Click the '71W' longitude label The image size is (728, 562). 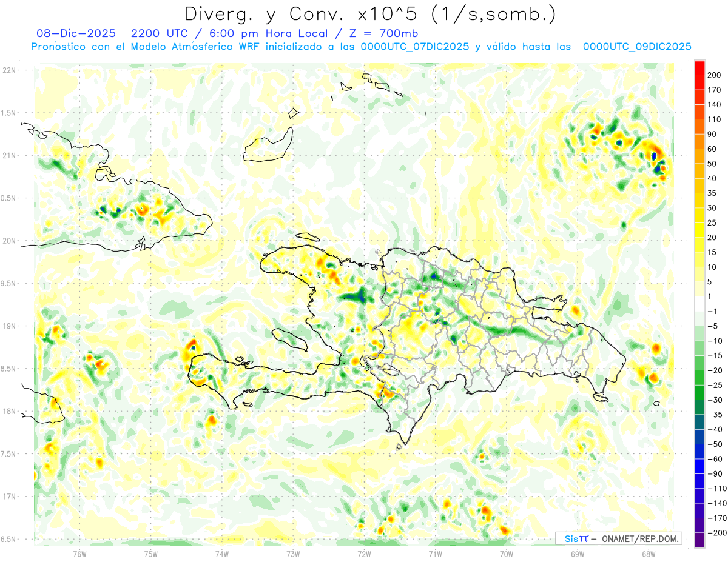435,553
